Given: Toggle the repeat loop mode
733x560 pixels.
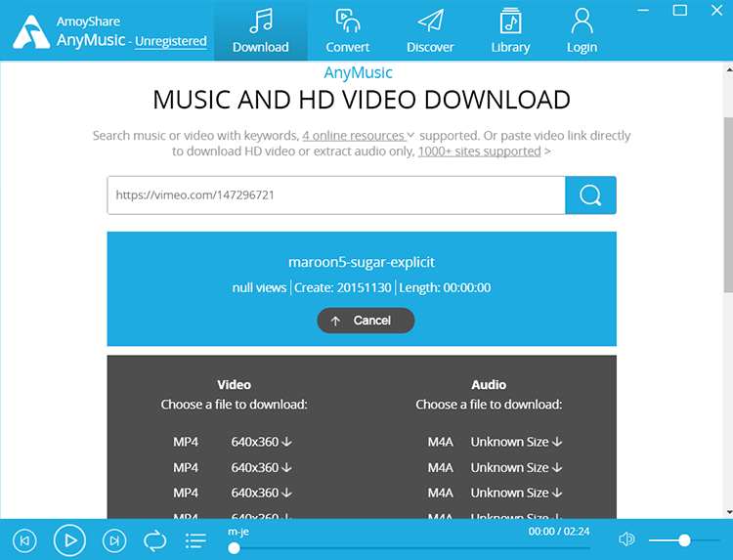Looking at the screenshot, I should 154,540.
